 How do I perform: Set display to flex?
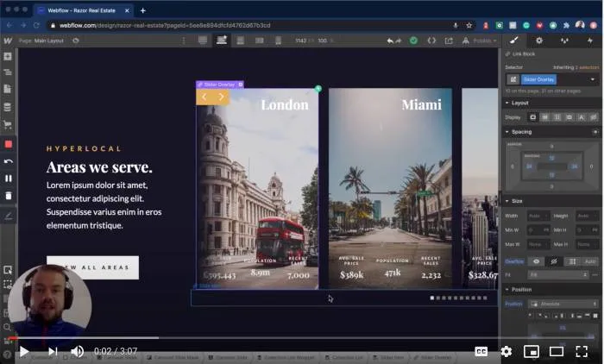pyautogui.click(x=545, y=117)
